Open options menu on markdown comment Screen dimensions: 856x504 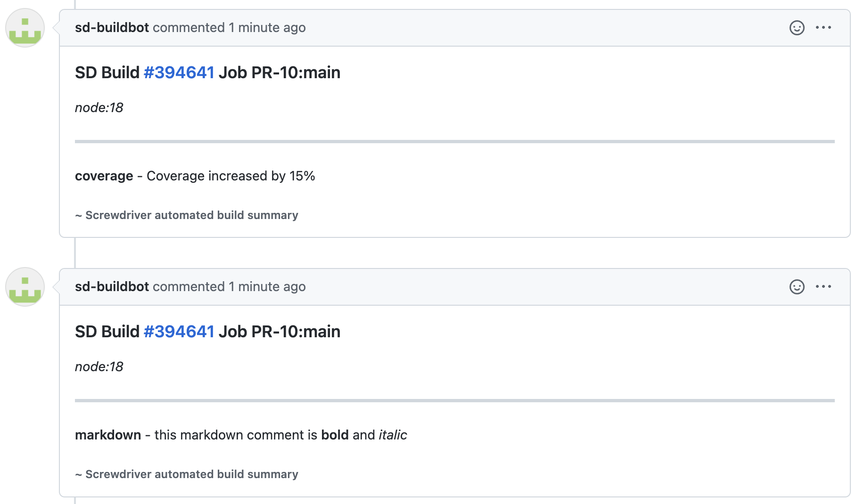coord(823,286)
